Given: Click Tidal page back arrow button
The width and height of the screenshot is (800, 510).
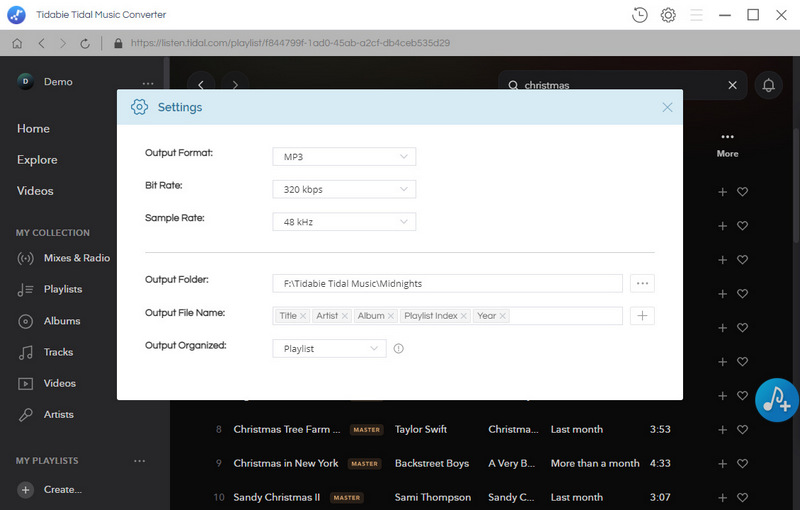Looking at the screenshot, I should 201,85.
